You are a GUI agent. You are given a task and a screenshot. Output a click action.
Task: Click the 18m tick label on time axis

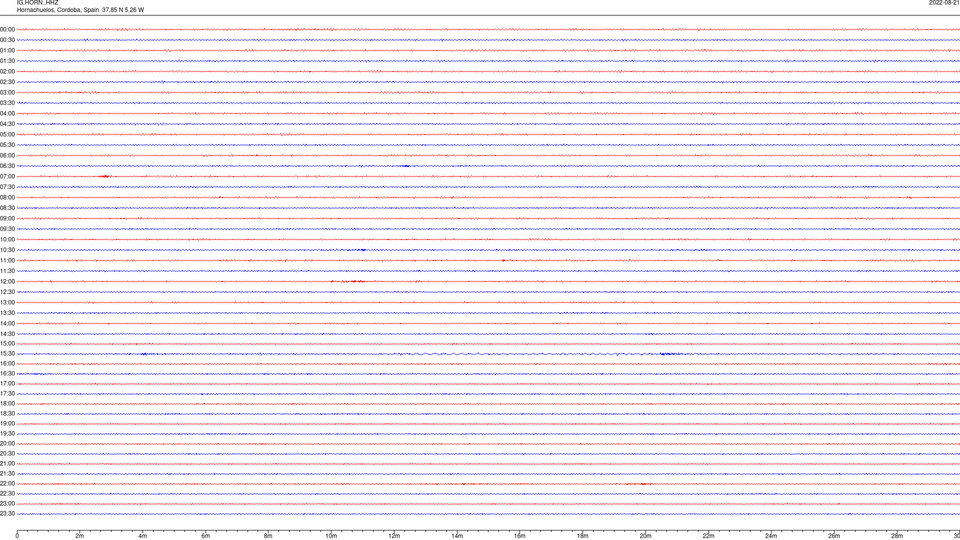point(582,536)
